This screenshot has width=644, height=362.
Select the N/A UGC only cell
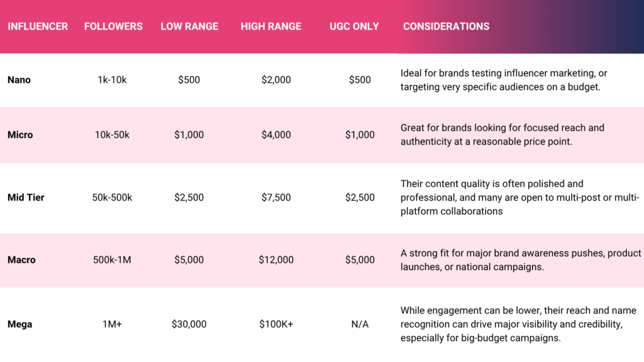point(360,324)
